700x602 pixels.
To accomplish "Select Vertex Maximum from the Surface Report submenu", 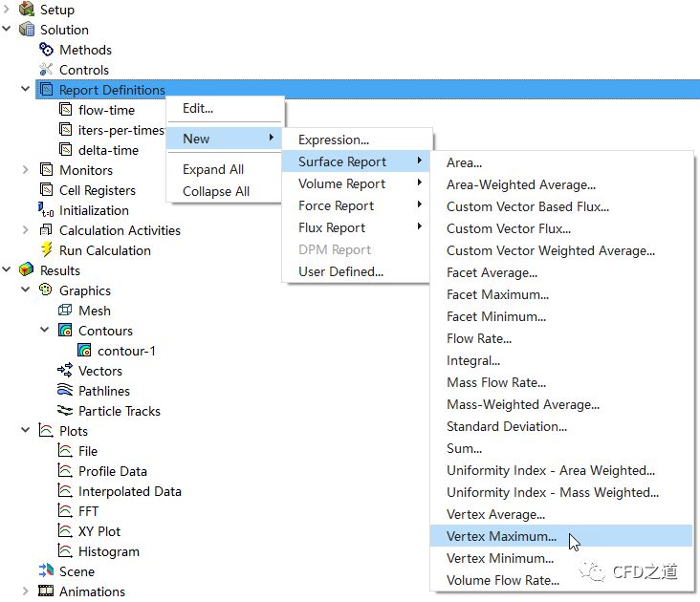I will [x=501, y=536].
